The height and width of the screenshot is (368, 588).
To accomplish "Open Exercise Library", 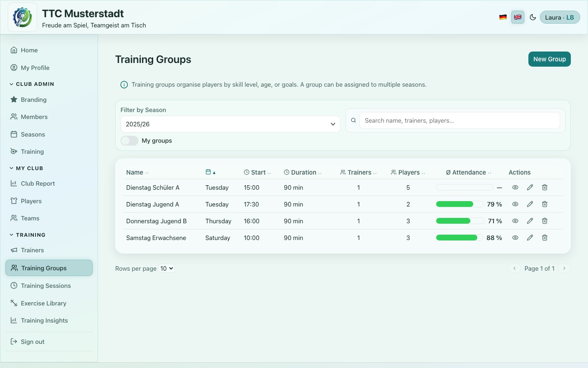I will (x=49, y=303).
